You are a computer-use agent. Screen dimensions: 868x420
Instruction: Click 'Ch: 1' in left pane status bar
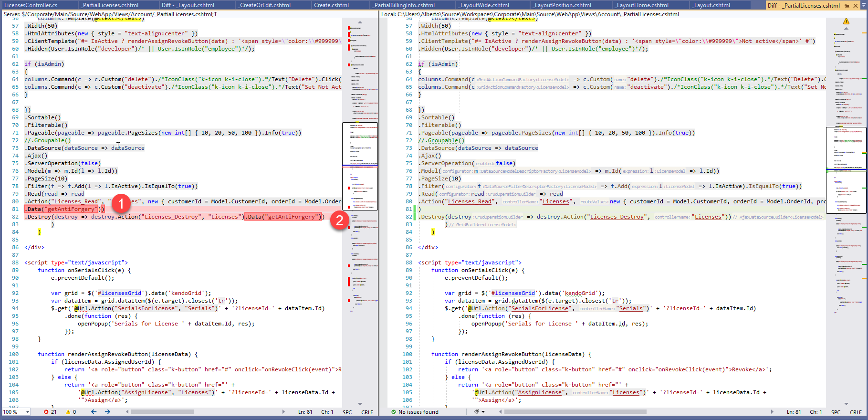(x=327, y=412)
